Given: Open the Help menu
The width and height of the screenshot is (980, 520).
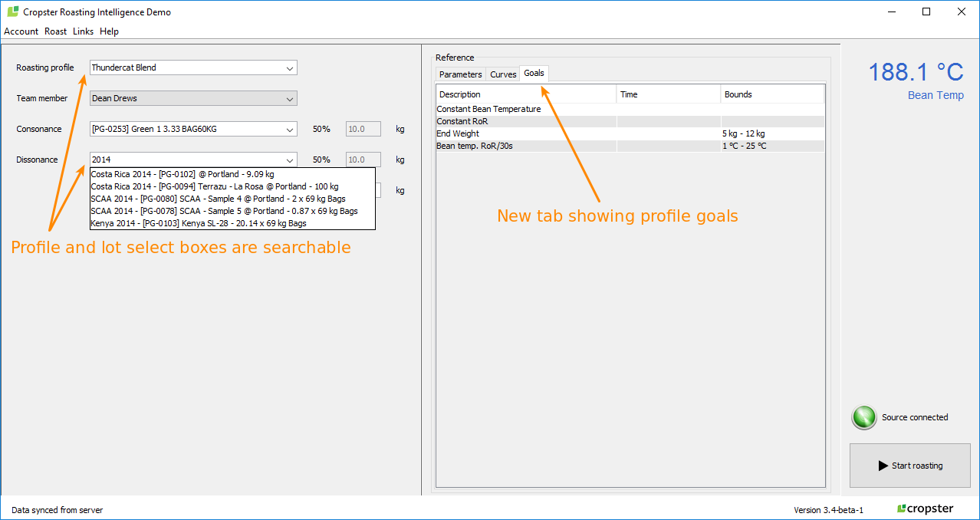Looking at the screenshot, I should coord(109,31).
